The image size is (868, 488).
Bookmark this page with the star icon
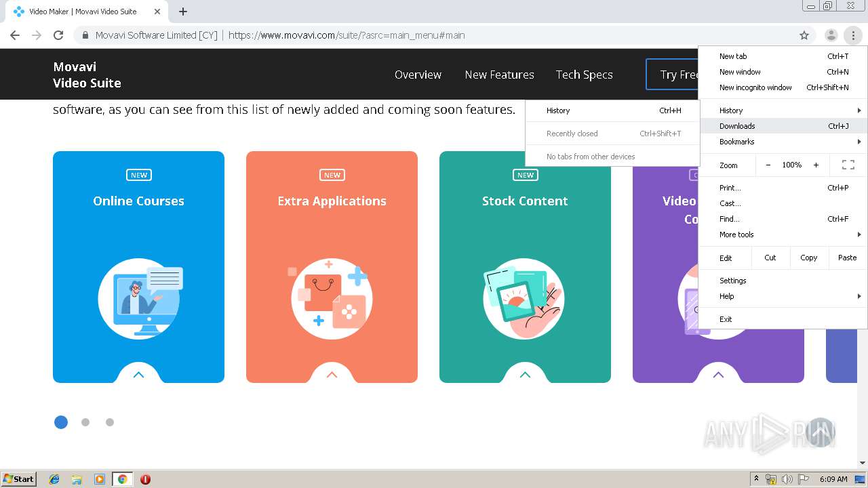[804, 35]
